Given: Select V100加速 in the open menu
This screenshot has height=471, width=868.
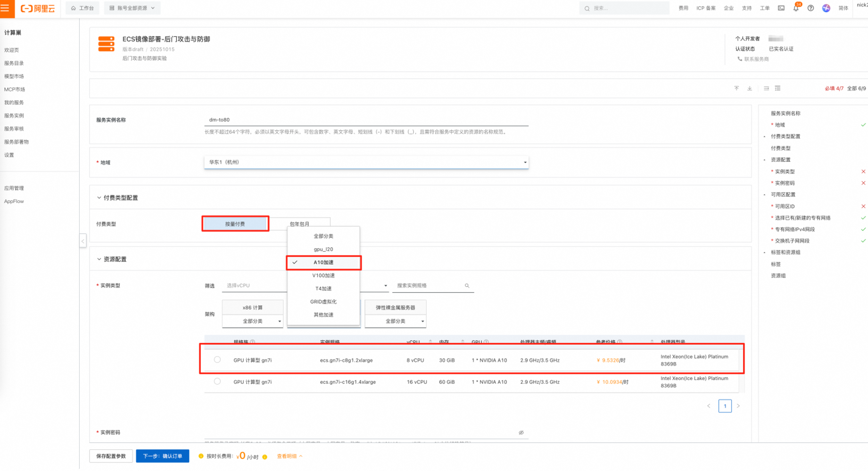Looking at the screenshot, I should [323, 276].
